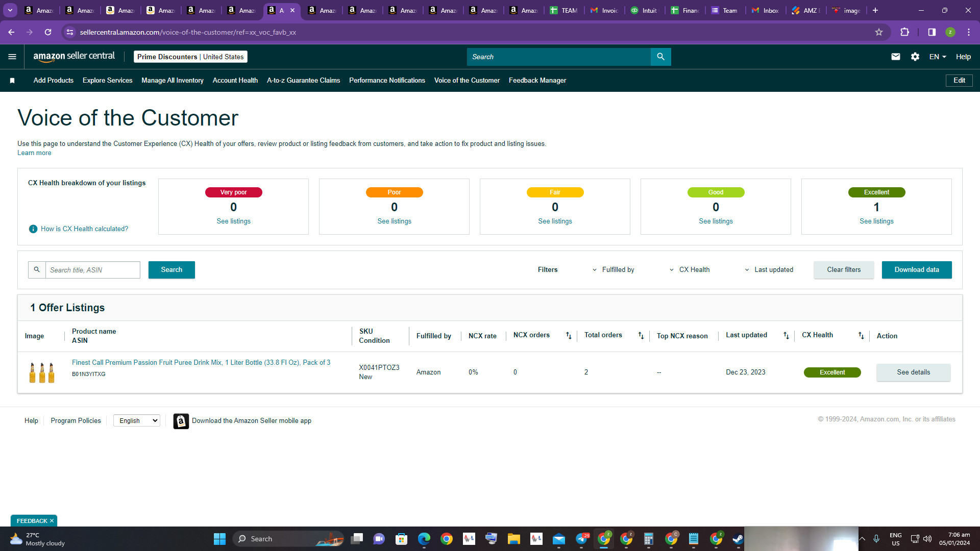Click the Edit button in nav bar
The width and height of the screenshot is (980, 551).
click(x=960, y=81)
